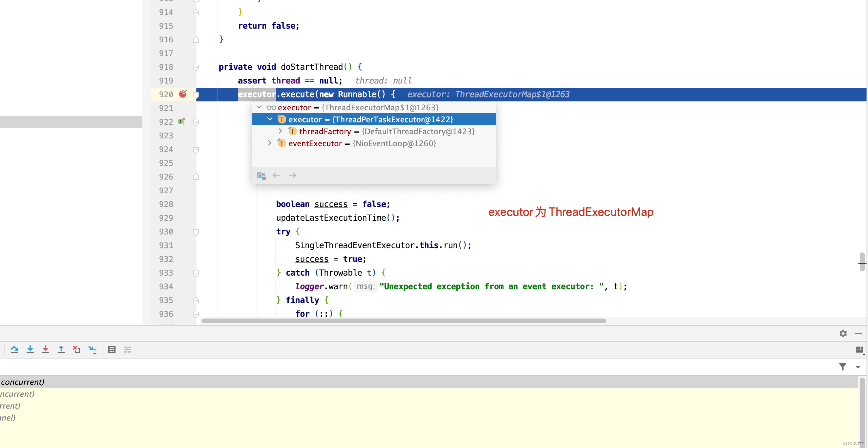
Task: Click line number 928 in the gutter
Action: click(166, 204)
